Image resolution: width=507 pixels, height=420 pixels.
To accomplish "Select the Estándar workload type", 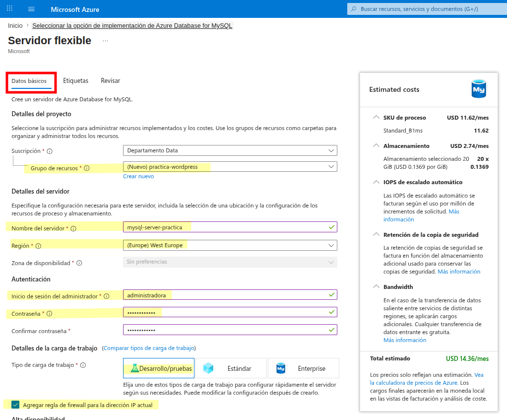I will point(231,368).
